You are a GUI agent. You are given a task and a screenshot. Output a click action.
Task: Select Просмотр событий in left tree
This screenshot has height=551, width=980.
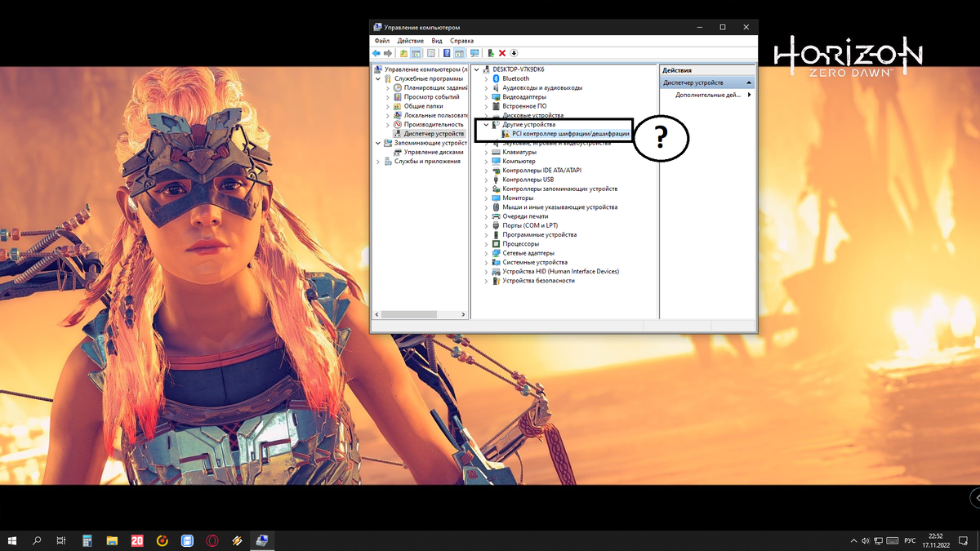(x=431, y=96)
